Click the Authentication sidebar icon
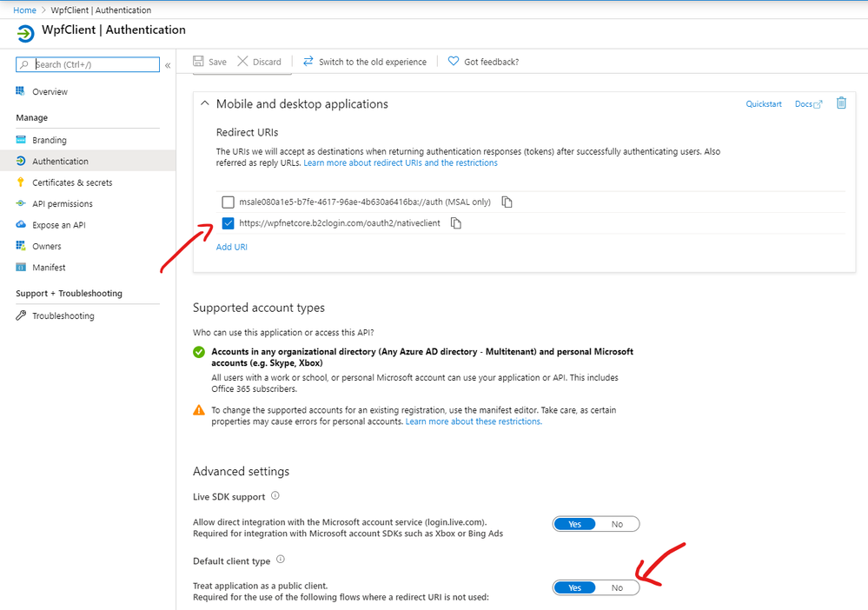The height and width of the screenshot is (610, 868). pyautogui.click(x=21, y=161)
